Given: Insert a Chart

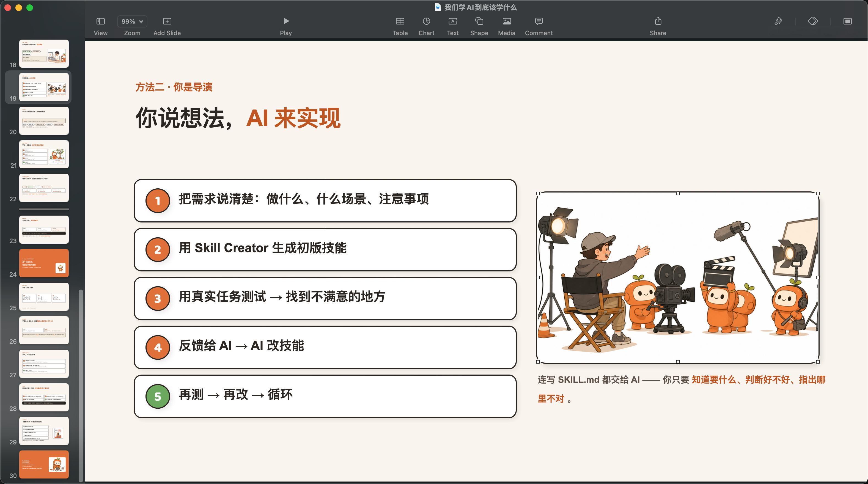Looking at the screenshot, I should pyautogui.click(x=426, y=26).
